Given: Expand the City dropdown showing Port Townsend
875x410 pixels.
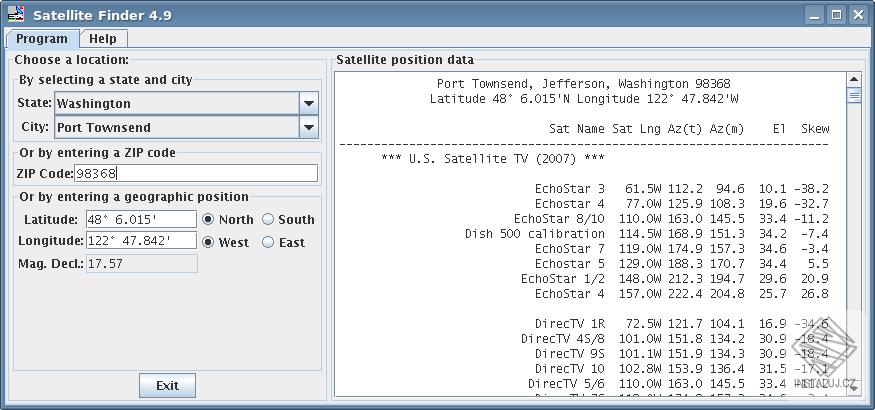Looking at the screenshot, I should click(x=186, y=127).
